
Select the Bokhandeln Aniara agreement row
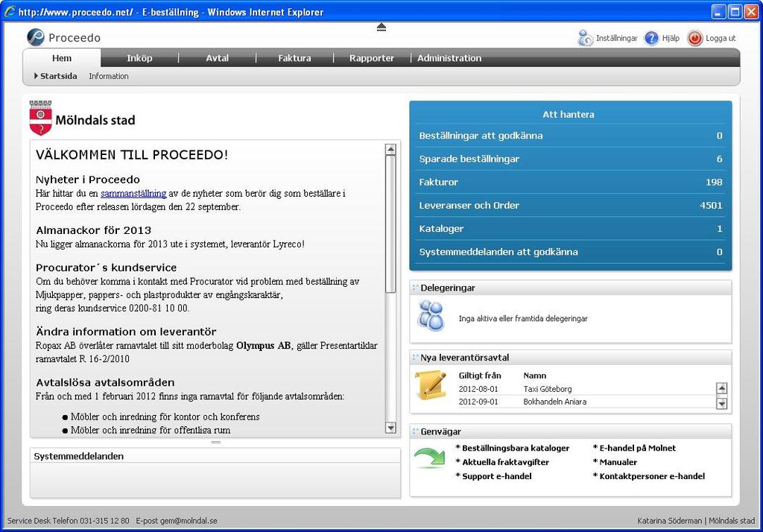[587, 402]
